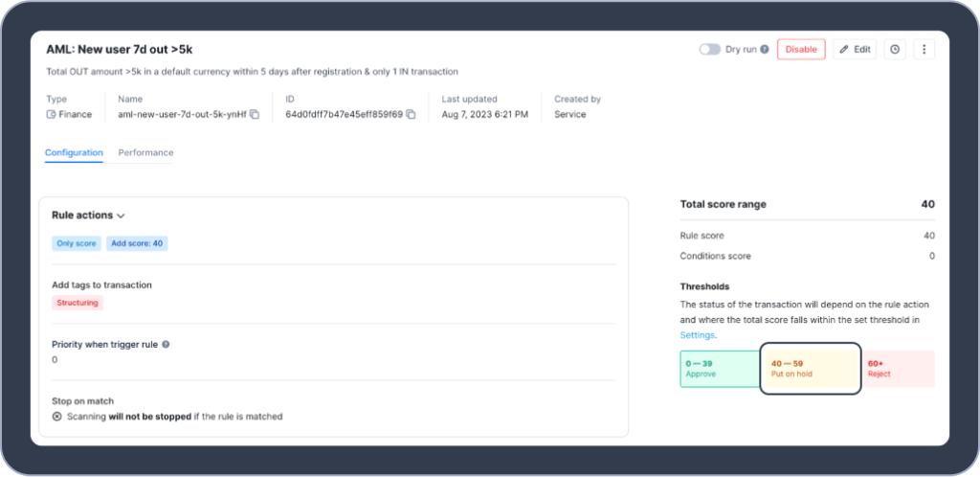Image resolution: width=980 pixels, height=477 pixels.
Task: Click the Disable button
Action: [x=801, y=50]
